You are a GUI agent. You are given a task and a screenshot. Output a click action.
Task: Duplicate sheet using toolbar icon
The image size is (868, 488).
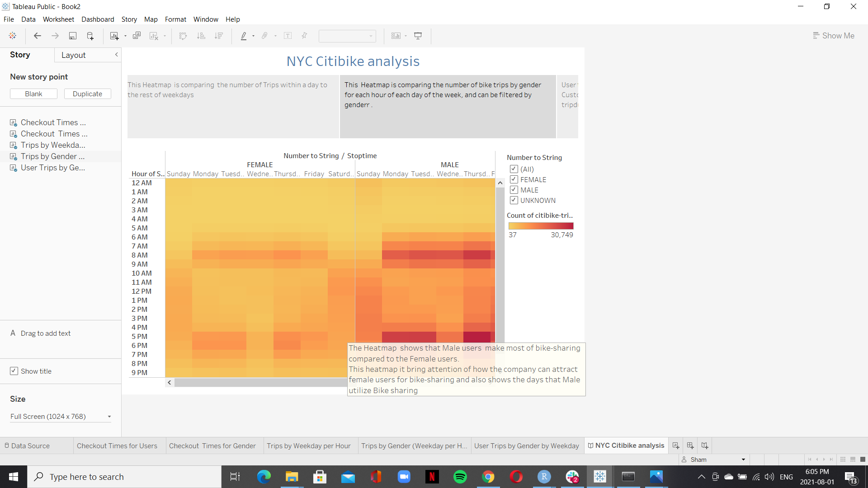137,36
